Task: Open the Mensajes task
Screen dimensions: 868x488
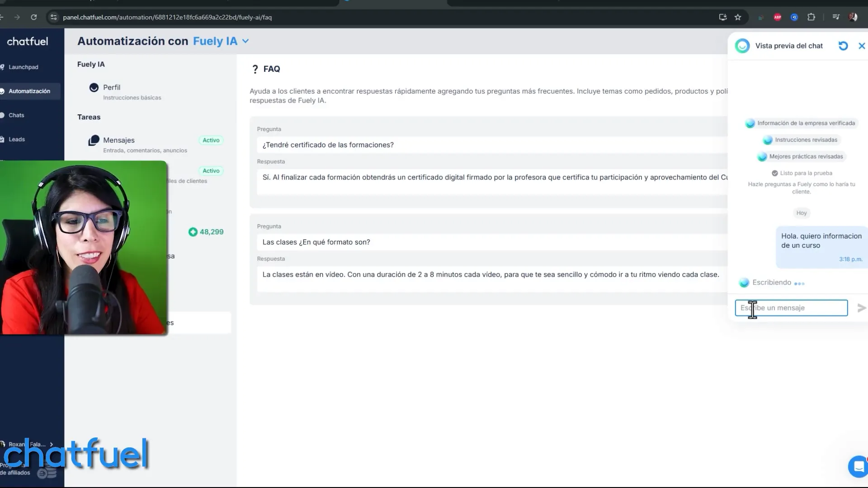Action: [x=154, y=144]
